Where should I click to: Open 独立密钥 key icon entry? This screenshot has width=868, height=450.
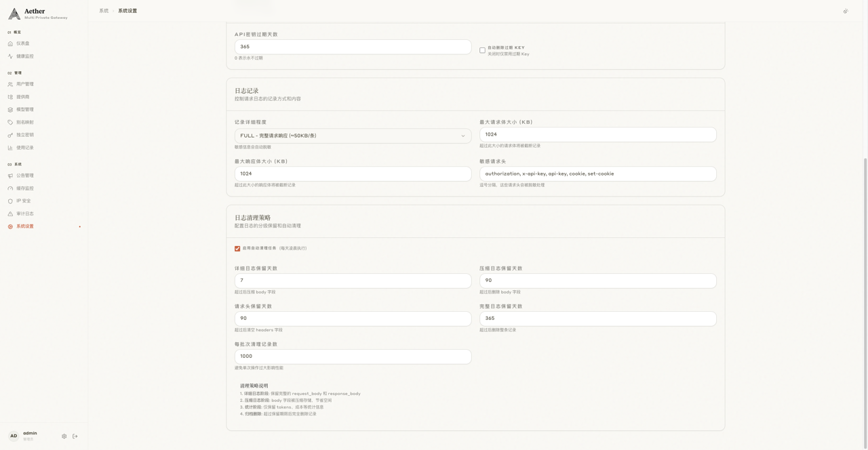pyautogui.click(x=24, y=135)
